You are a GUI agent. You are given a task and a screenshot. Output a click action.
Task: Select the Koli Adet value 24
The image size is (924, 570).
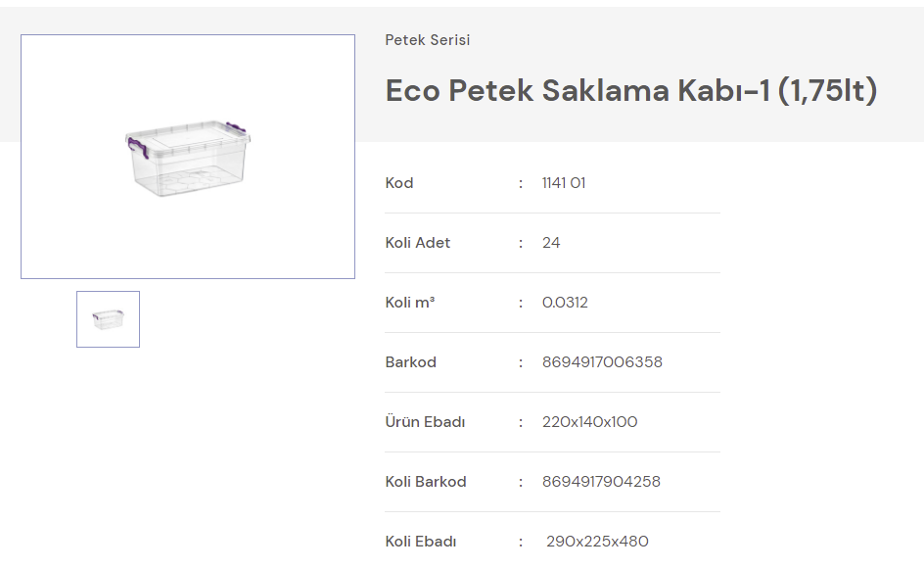tap(551, 243)
